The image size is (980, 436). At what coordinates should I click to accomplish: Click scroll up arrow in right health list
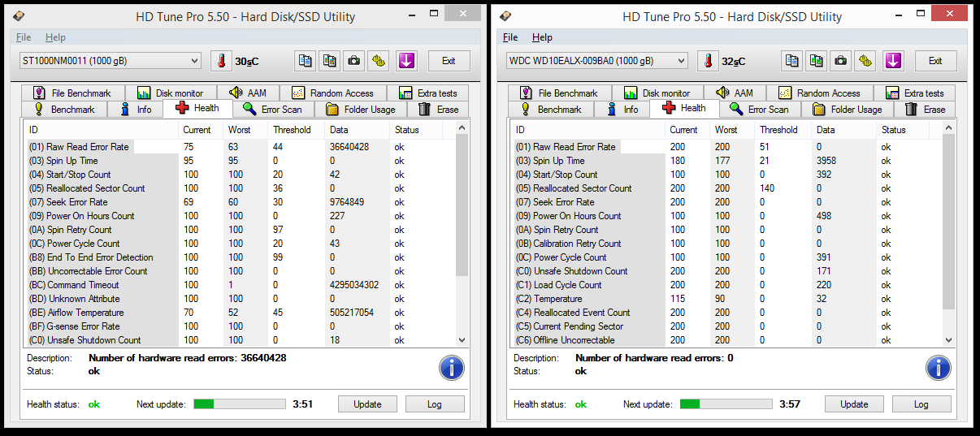point(949,128)
